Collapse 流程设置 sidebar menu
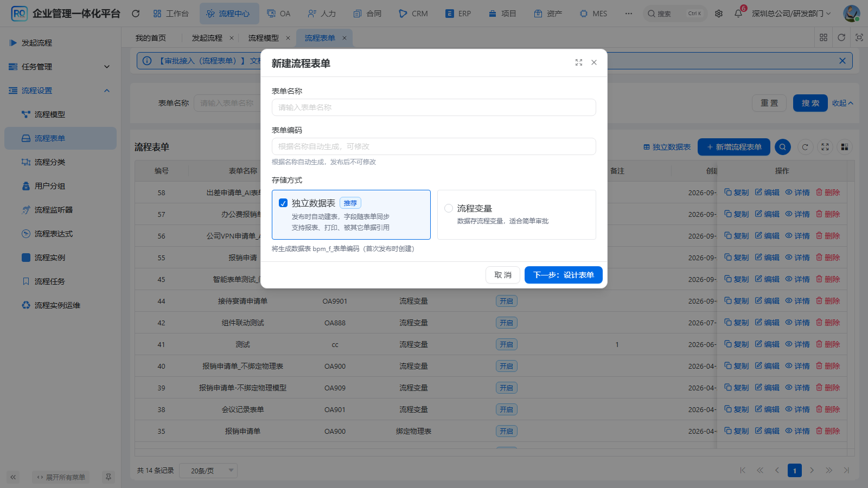Viewport: 868px width, 488px height. coord(60,91)
